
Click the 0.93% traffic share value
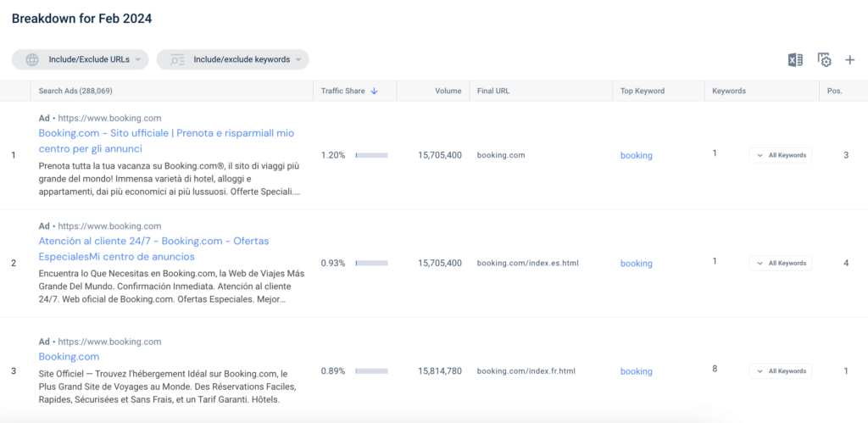(333, 263)
